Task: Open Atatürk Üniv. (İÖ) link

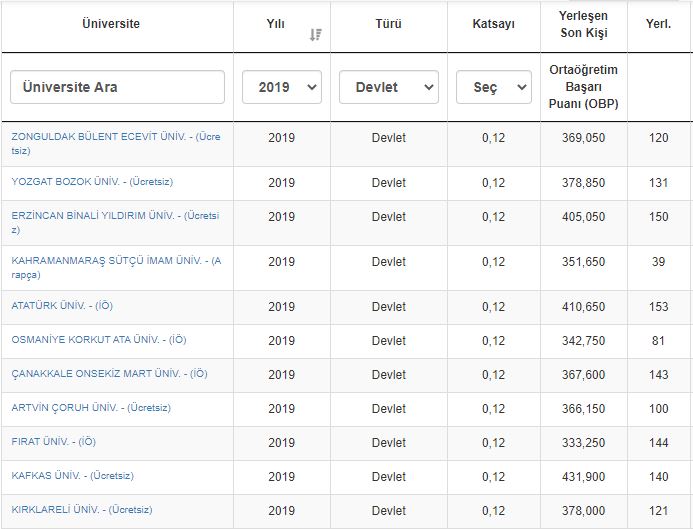Action: pos(62,305)
